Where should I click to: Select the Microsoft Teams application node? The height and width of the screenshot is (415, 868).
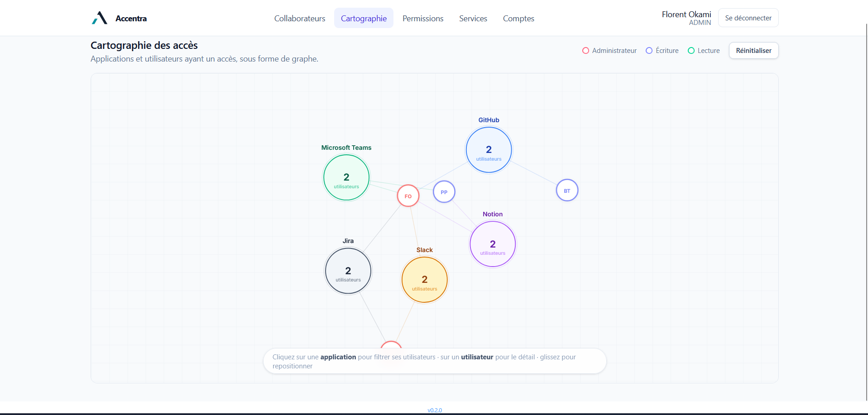tap(346, 177)
